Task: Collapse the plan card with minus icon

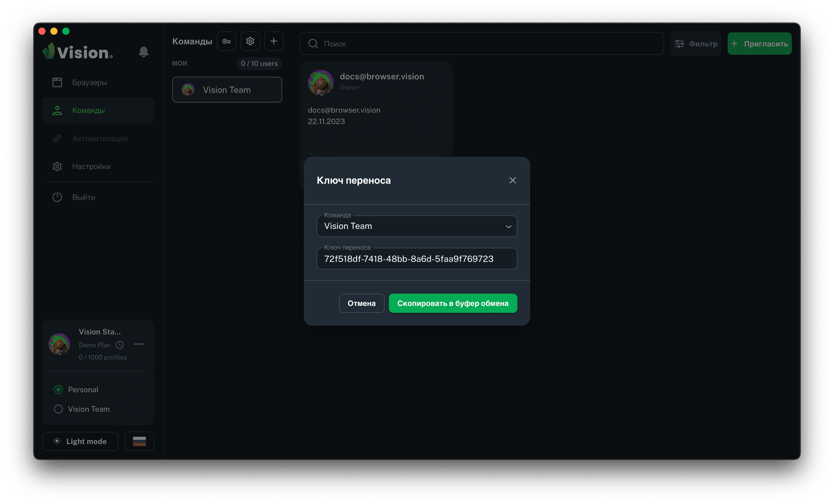Action: pyautogui.click(x=138, y=344)
